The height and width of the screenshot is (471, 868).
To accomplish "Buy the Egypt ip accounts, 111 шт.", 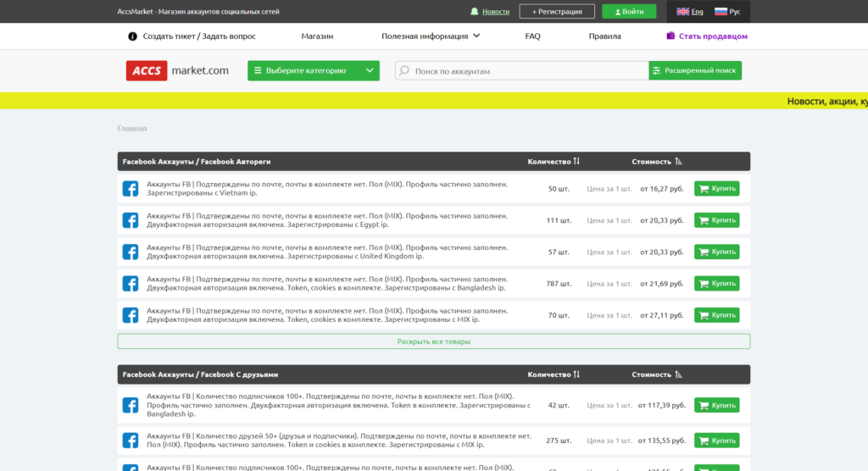I will click(717, 220).
